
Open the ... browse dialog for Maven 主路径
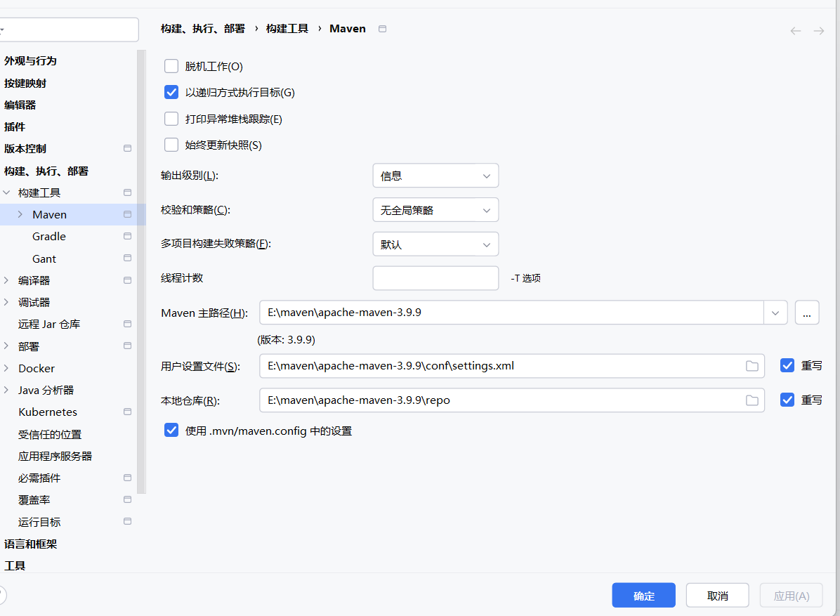(806, 312)
